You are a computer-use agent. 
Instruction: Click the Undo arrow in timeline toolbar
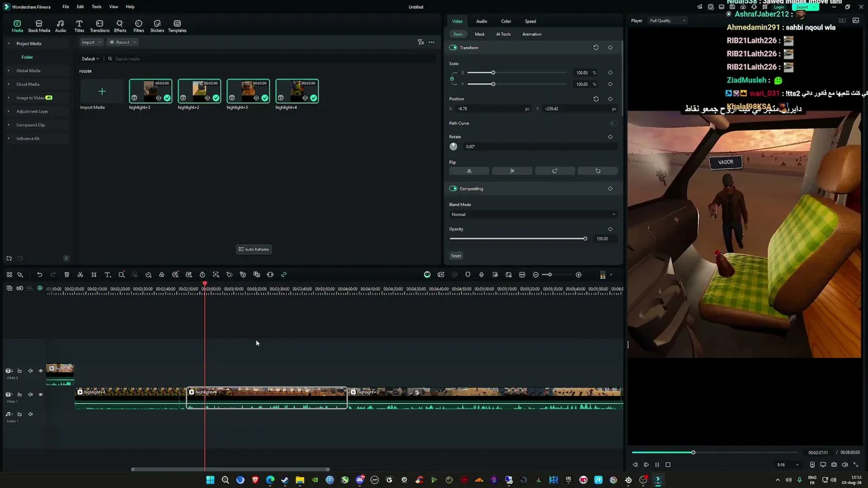pyautogui.click(x=39, y=274)
